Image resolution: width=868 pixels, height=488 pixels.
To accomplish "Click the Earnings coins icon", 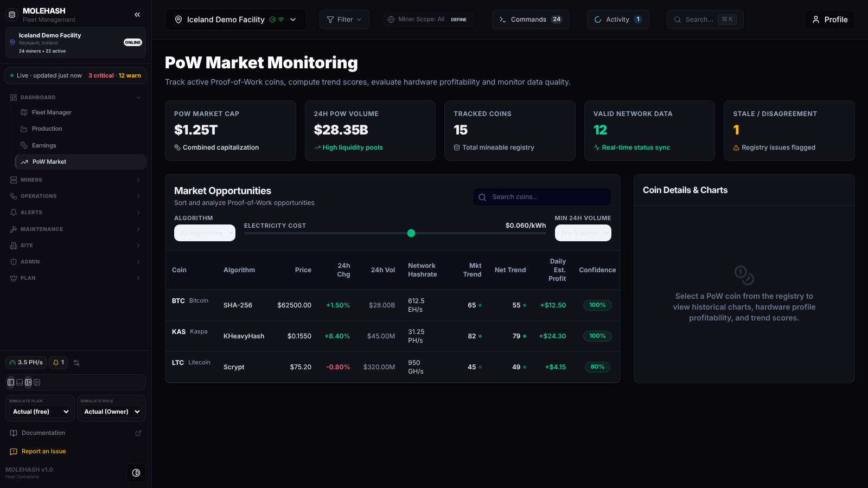I will 24,145.
